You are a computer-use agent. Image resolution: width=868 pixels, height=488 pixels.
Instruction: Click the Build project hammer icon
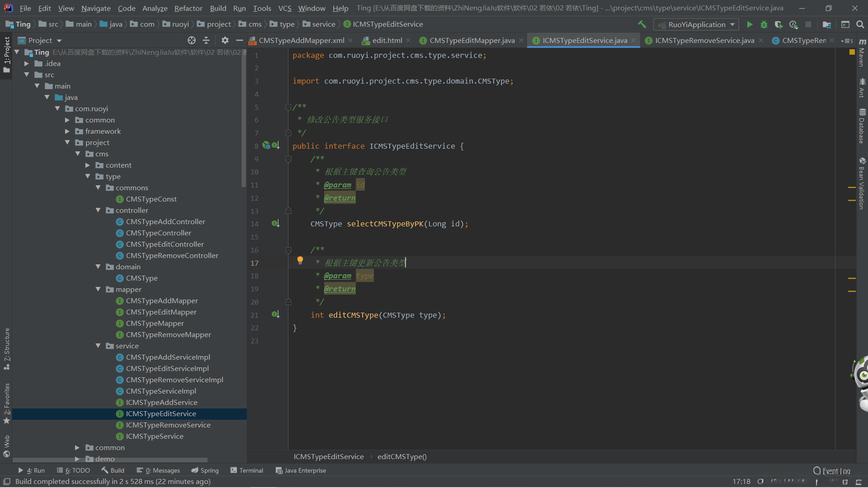coord(642,24)
